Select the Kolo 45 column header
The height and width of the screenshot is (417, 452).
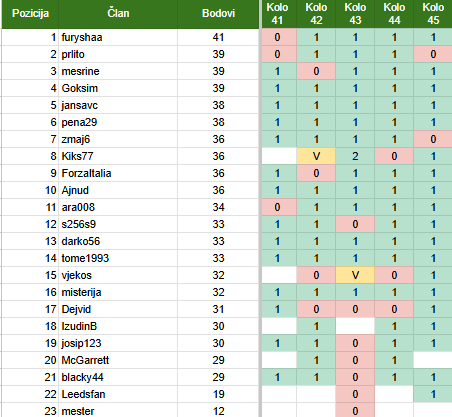433,14
